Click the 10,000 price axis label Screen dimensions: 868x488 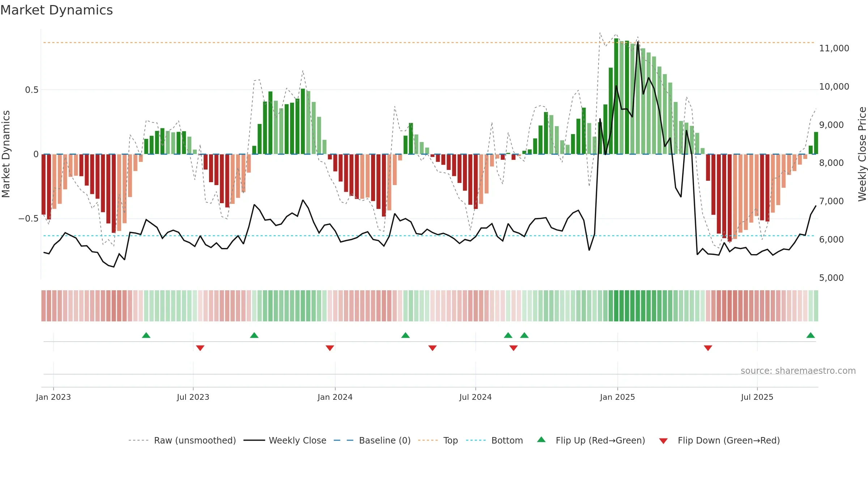(x=834, y=86)
